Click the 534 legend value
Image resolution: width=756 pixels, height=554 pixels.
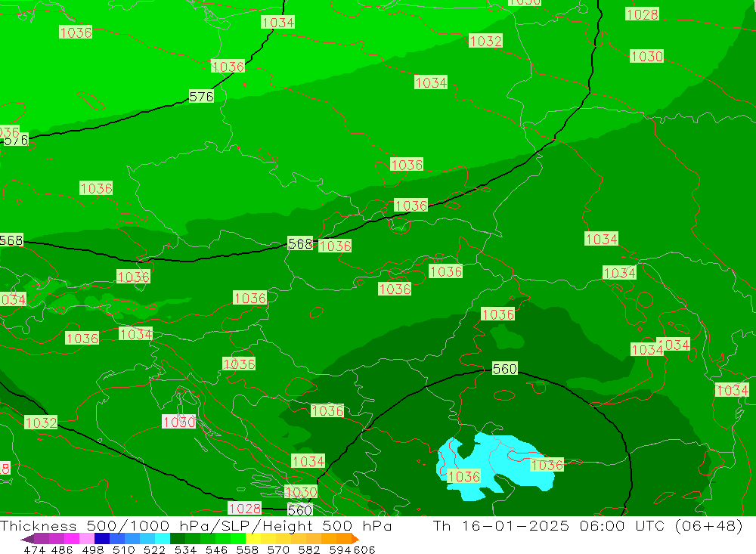(x=185, y=549)
